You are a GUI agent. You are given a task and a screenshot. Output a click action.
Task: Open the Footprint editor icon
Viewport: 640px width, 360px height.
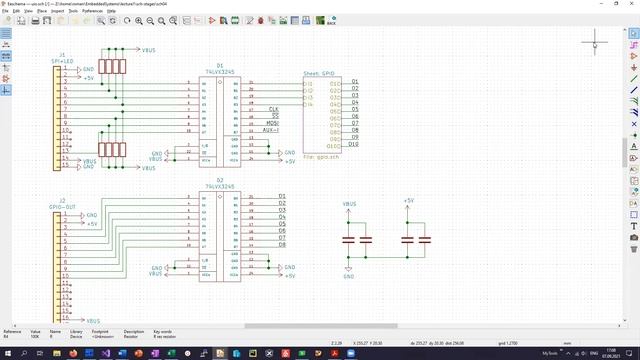[235, 20]
